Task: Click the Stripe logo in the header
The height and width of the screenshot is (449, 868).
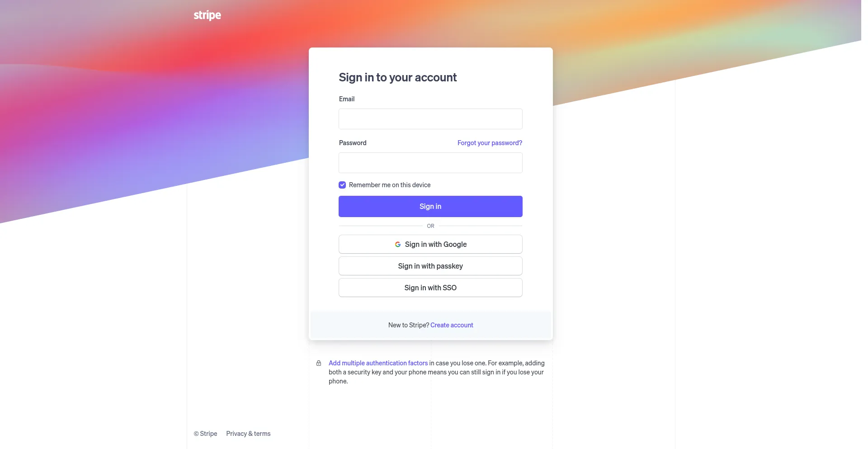Action: [x=207, y=15]
